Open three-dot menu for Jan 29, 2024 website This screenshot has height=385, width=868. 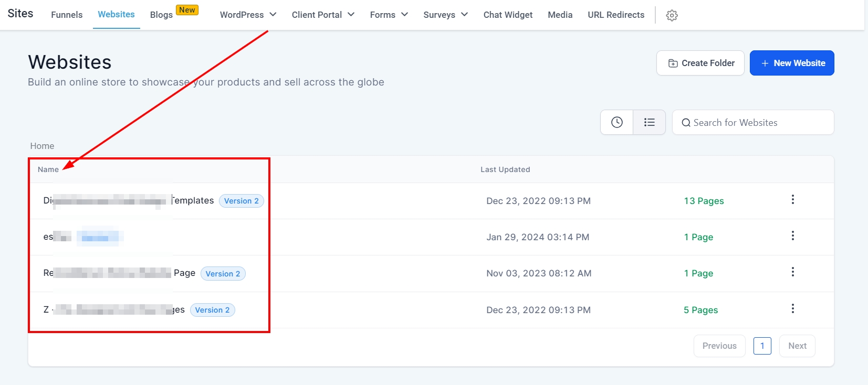click(792, 236)
